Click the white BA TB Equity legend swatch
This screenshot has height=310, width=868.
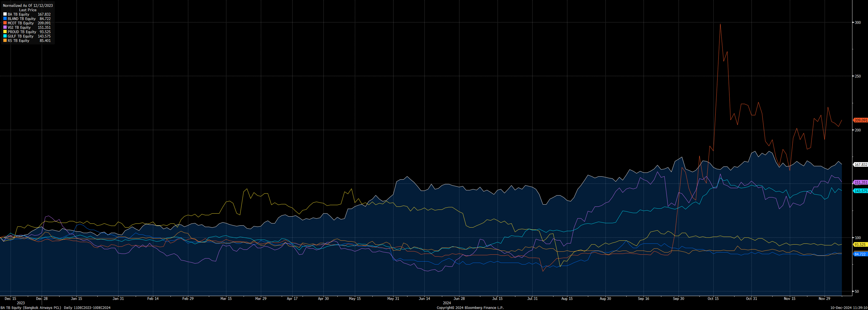(x=5, y=14)
